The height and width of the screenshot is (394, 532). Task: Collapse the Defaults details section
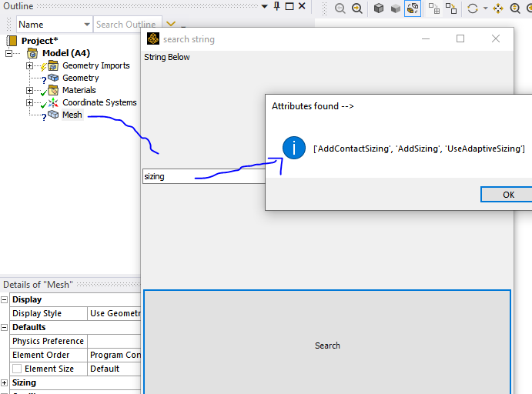(4, 327)
